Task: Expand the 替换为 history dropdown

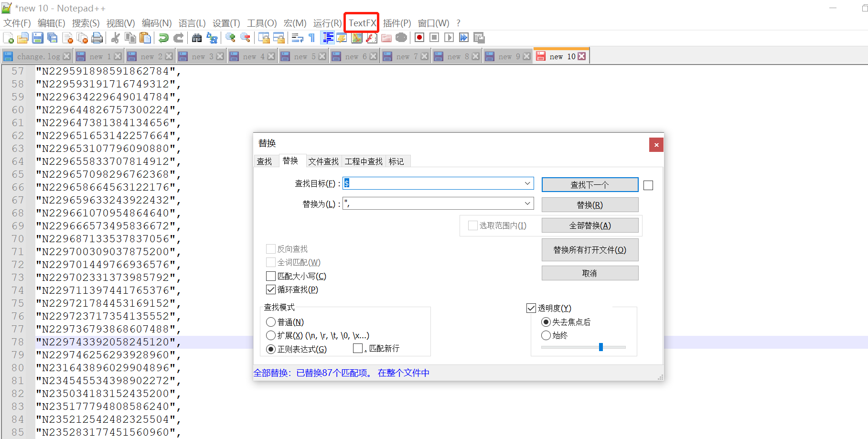Action: tap(527, 203)
